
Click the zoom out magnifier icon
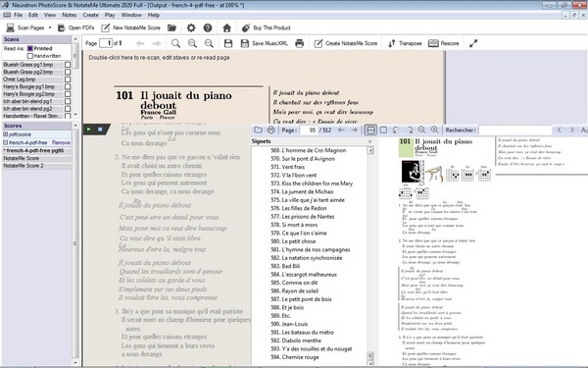[x=209, y=43]
